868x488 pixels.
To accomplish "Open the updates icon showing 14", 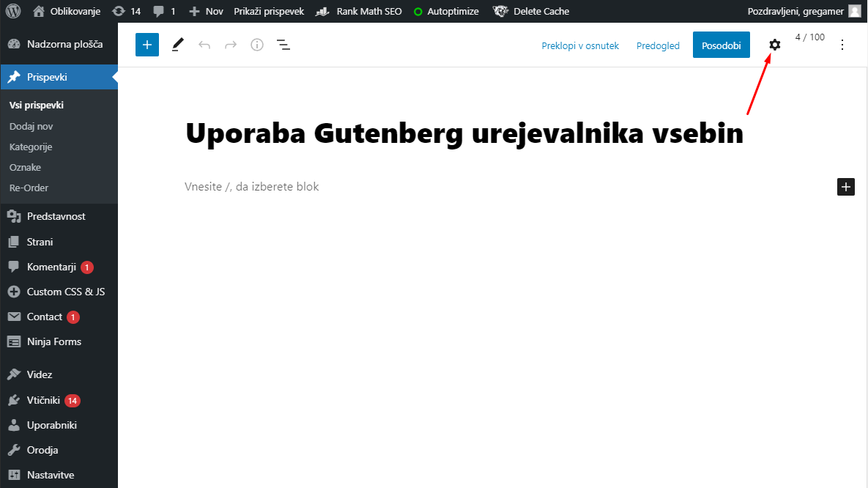I will pos(126,11).
